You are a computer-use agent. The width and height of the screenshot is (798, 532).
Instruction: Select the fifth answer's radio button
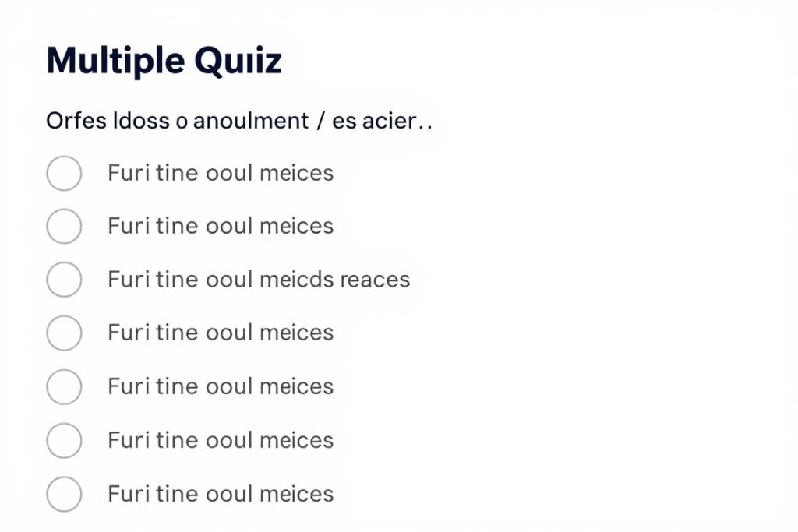tap(64, 386)
